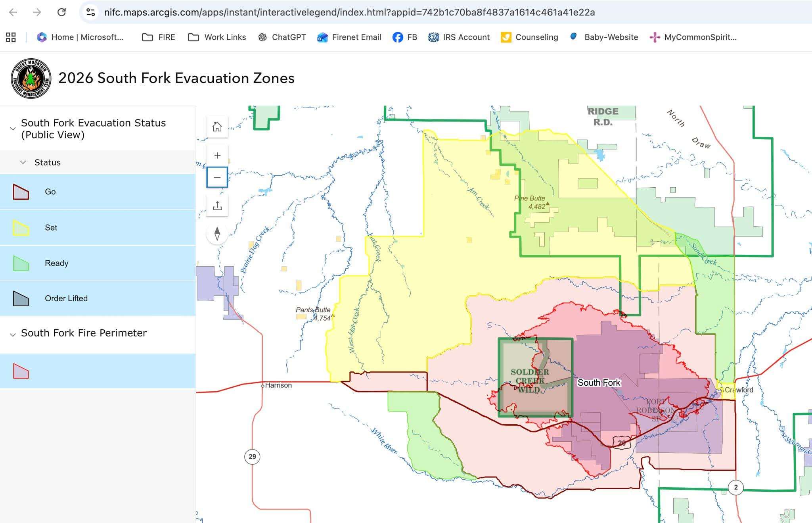
Task: Toggle the Go evacuation status filter
Action: (x=98, y=192)
